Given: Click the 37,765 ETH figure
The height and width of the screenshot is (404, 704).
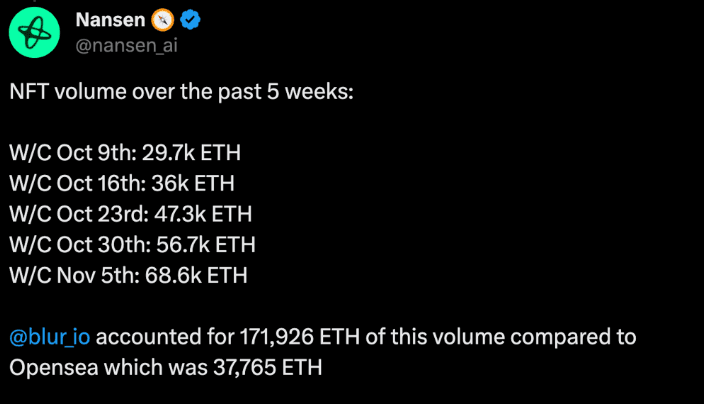Looking at the screenshot, I should pyautogui.click(x=268, y=368).
